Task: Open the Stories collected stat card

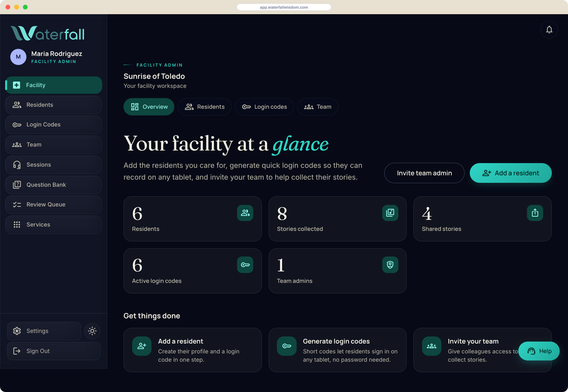Action: tap(338, 219)
